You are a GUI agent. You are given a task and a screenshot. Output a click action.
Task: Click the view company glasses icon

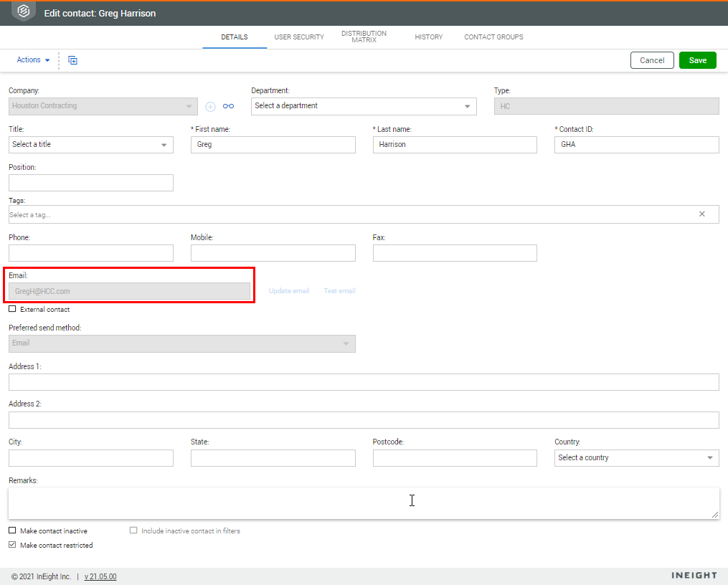coord(228,106)
